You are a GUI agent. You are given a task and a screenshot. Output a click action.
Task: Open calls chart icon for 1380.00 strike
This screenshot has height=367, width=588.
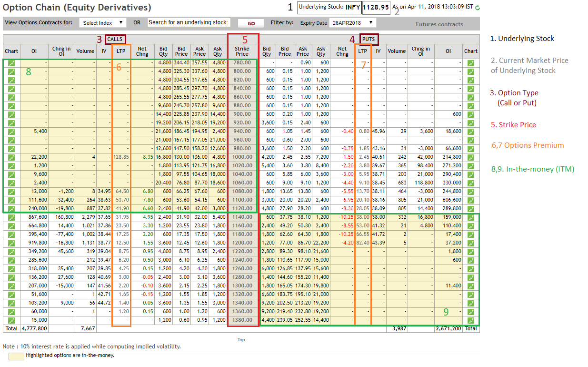click(11, 320)
